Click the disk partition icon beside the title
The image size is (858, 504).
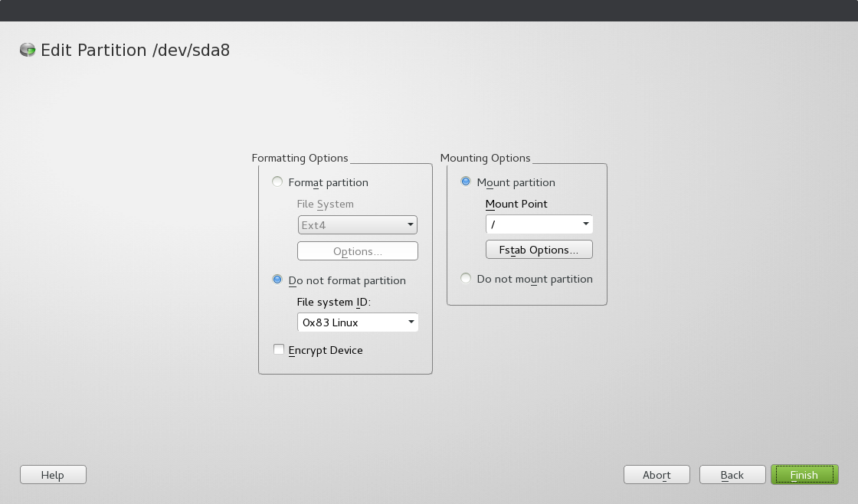tap(28, 51)
